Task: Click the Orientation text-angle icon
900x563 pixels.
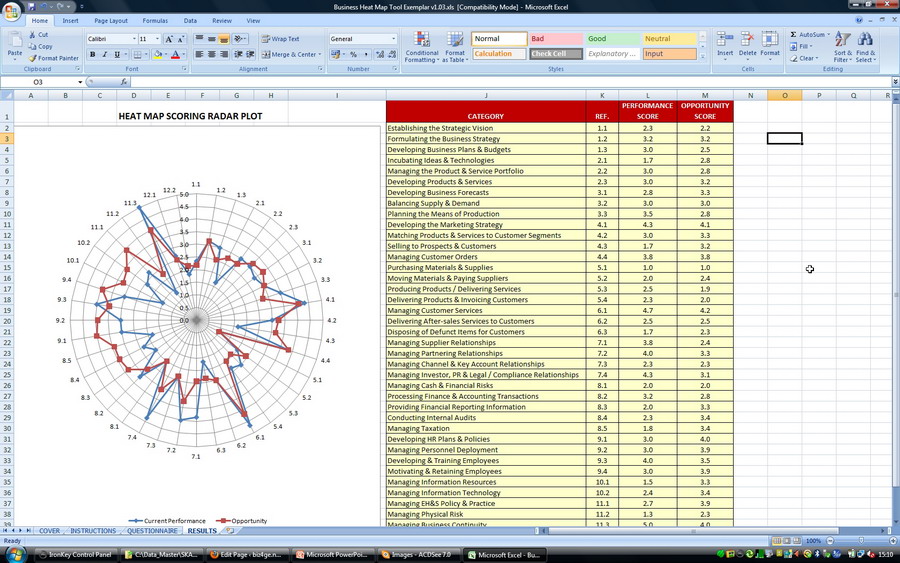Action: click(x=238, y=39)
